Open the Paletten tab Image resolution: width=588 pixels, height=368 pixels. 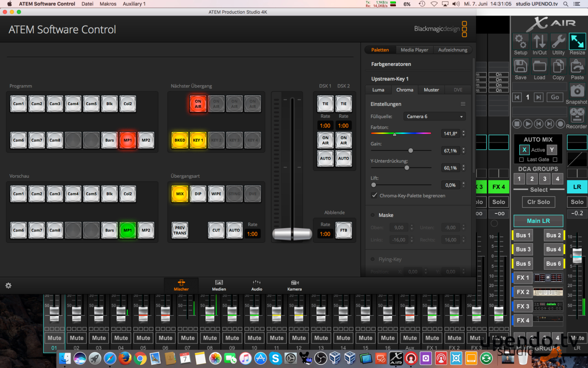(x=380, y=50)
